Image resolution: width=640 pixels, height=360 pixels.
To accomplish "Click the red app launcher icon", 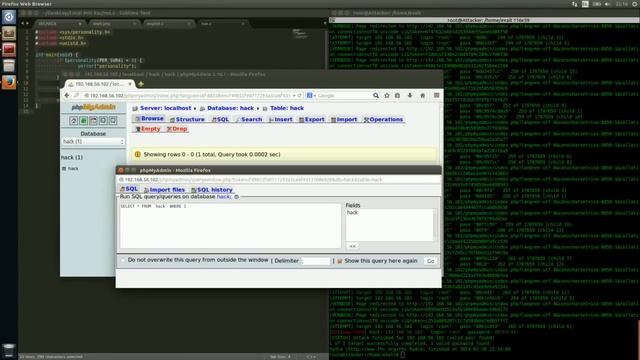I will point(9,49).
